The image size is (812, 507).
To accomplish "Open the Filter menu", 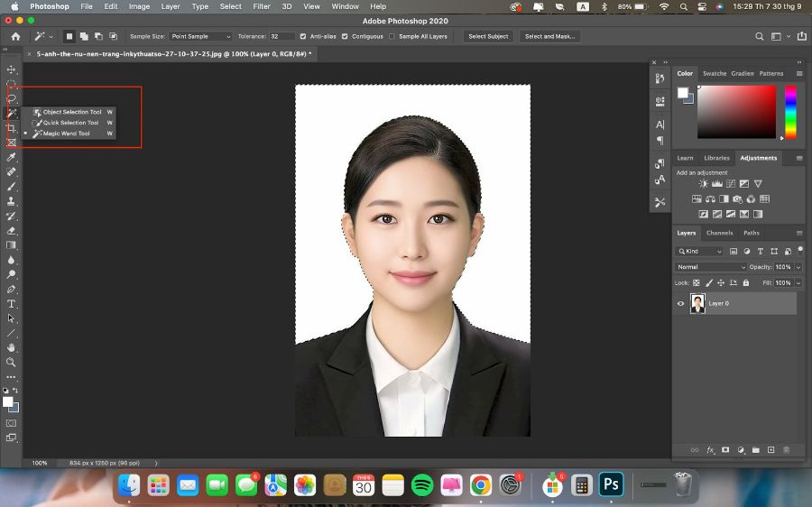I will coord(261,6).
